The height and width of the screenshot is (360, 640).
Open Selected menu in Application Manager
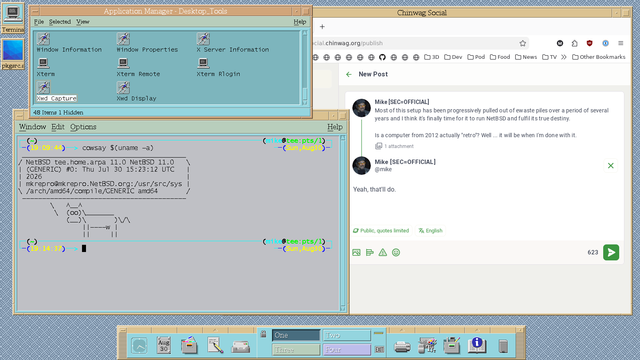60,22
